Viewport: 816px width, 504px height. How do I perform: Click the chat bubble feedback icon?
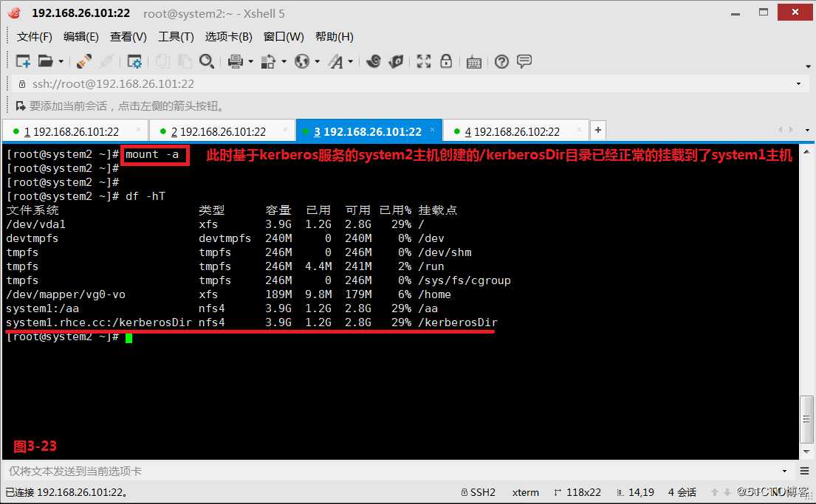524,61
